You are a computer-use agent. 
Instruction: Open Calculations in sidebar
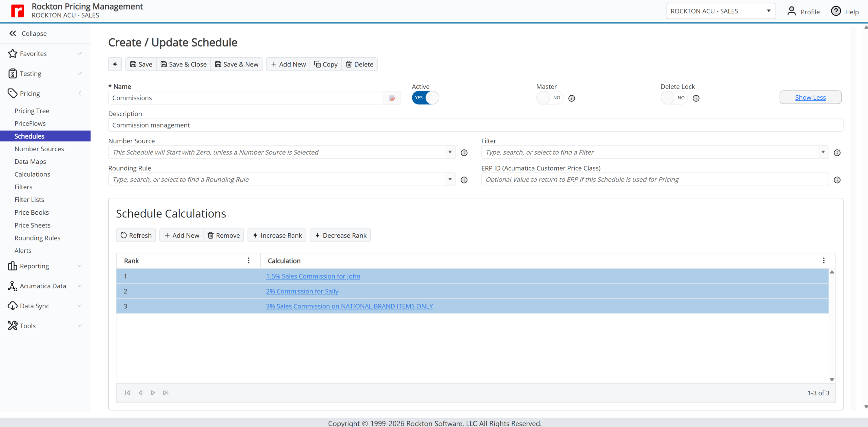[x=33, y=174]
